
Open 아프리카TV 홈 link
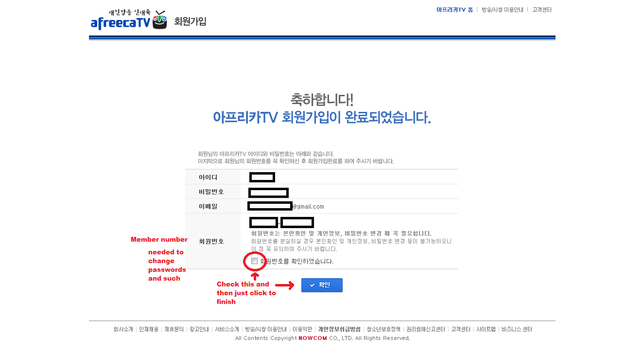454,9
